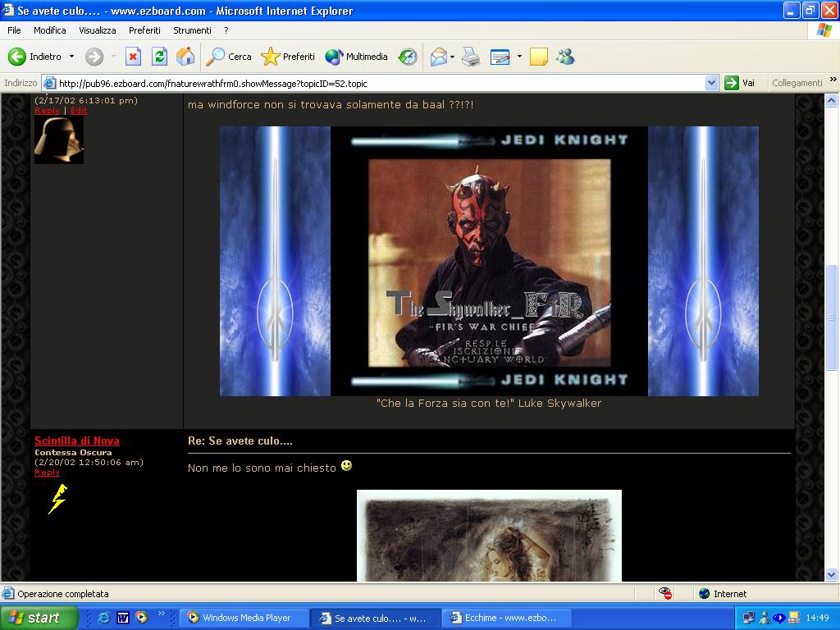Click the Mail envelope icon

point(438,57)
